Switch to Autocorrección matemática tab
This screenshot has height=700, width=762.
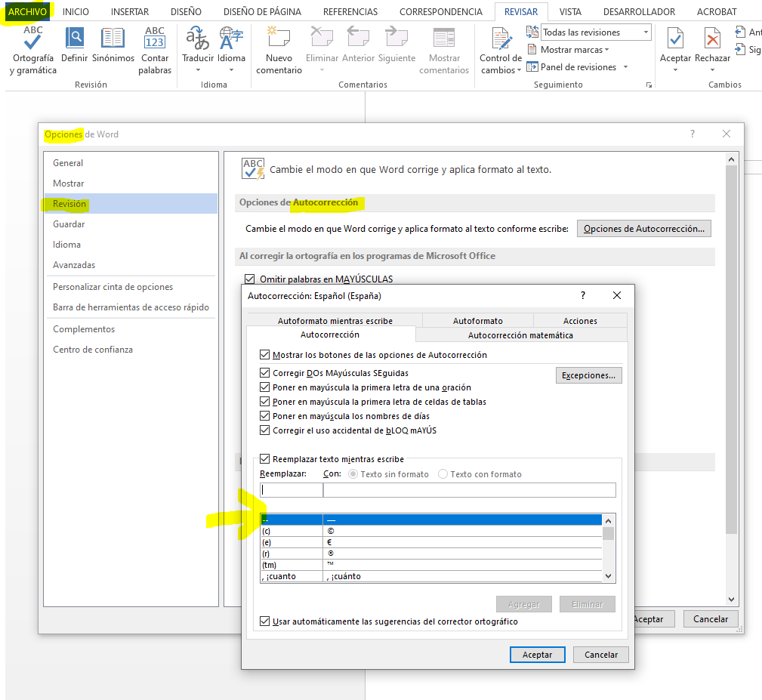[520, 335]
